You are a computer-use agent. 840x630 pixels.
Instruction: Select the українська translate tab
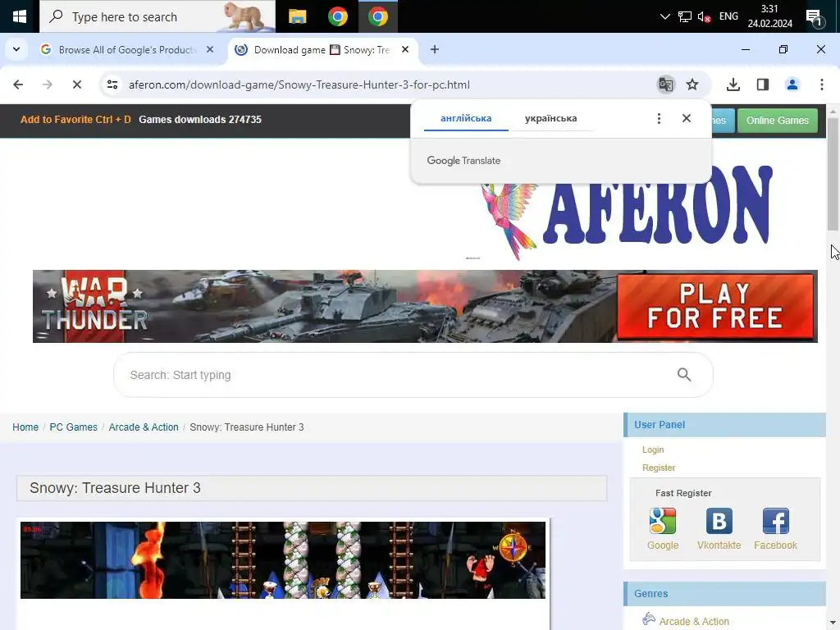[550, 118]
